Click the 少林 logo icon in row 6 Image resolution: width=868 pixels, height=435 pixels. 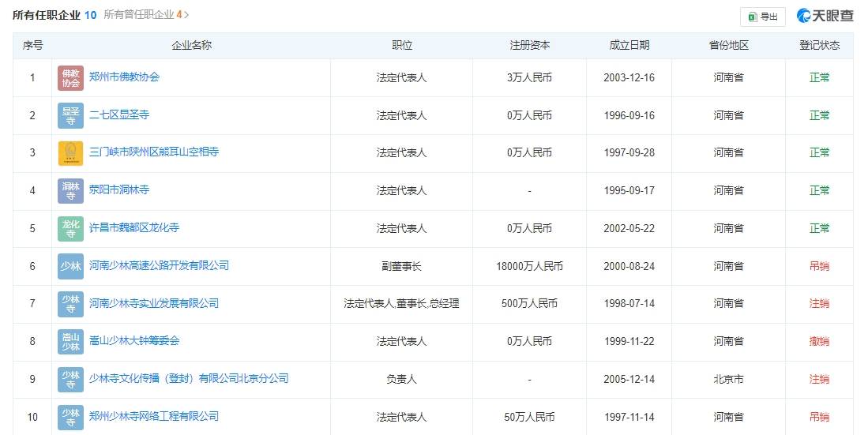point(70,266)
